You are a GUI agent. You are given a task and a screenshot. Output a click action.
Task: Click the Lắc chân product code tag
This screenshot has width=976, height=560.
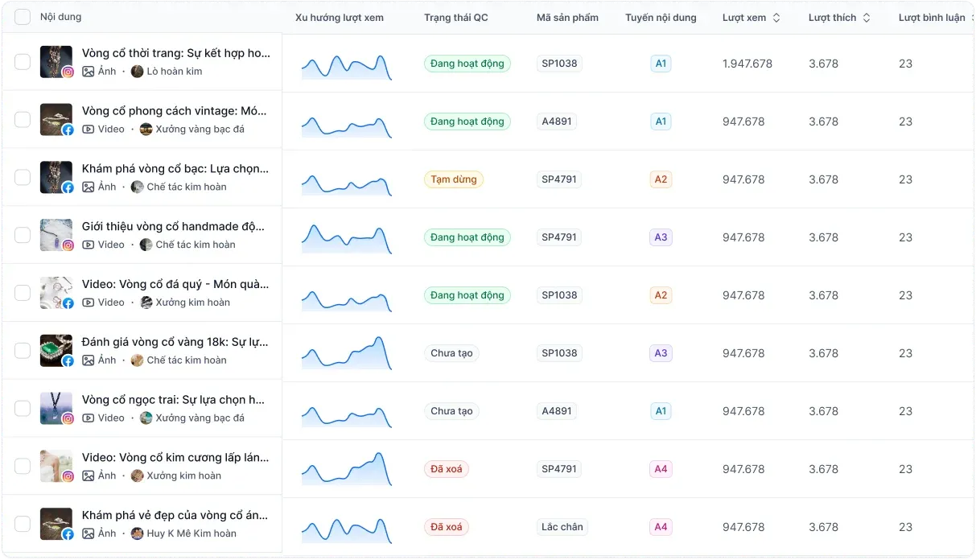coord(562,527)
